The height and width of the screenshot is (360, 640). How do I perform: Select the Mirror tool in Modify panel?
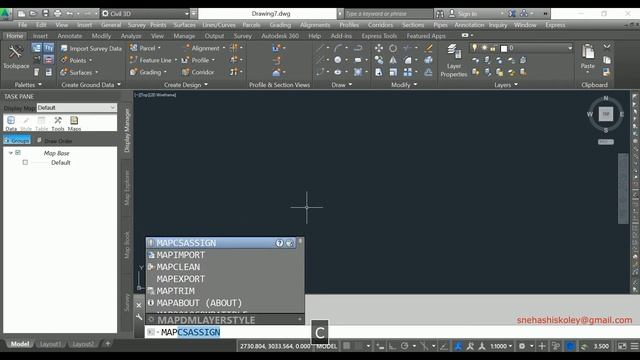click(393, 60)
